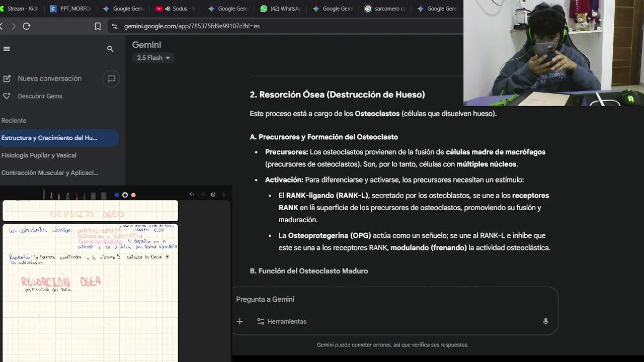Focus the Pregunta a Gemini input field

[x=395, y=299]
